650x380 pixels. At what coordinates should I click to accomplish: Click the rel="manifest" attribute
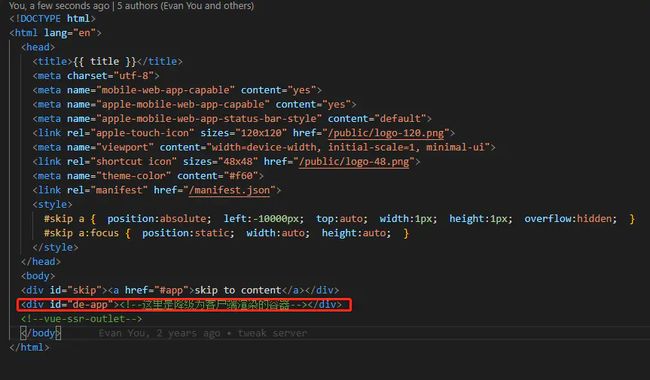(107, 190)
